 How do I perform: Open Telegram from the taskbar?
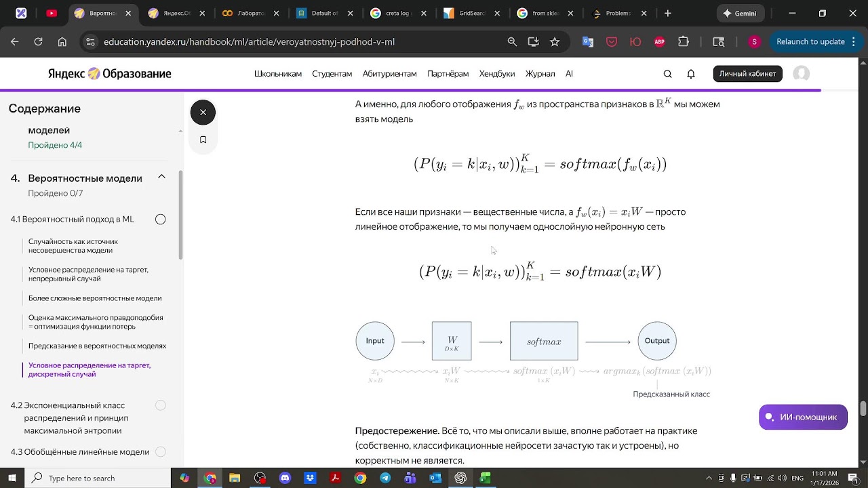(x=385, y=478)
